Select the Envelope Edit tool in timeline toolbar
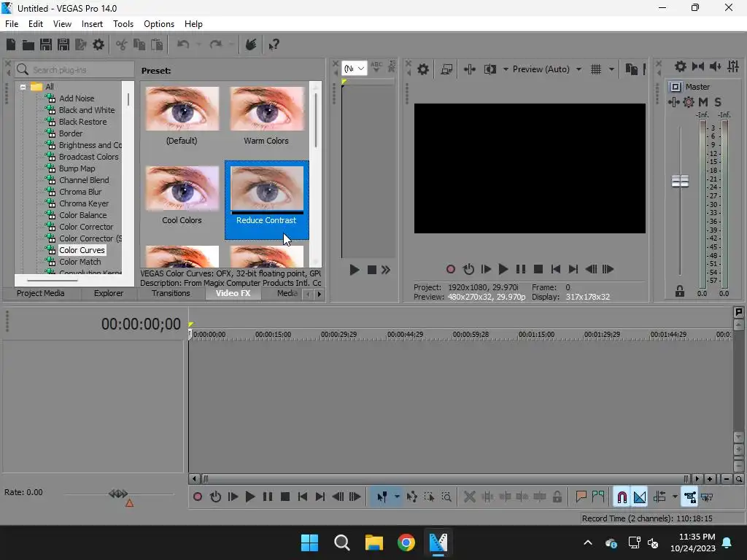The width and height of the screenshot is (747, 560). click(412, 497)
